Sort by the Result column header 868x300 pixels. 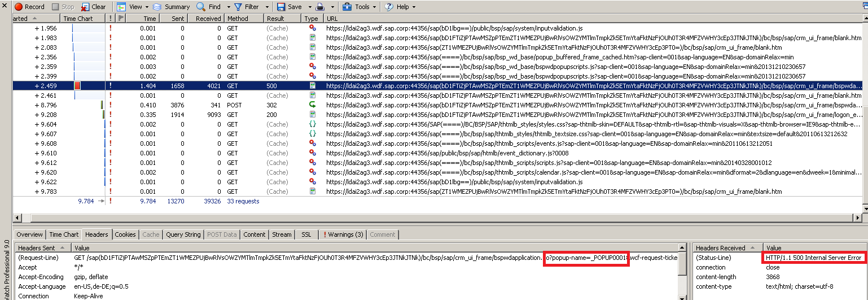pos(283,19)
